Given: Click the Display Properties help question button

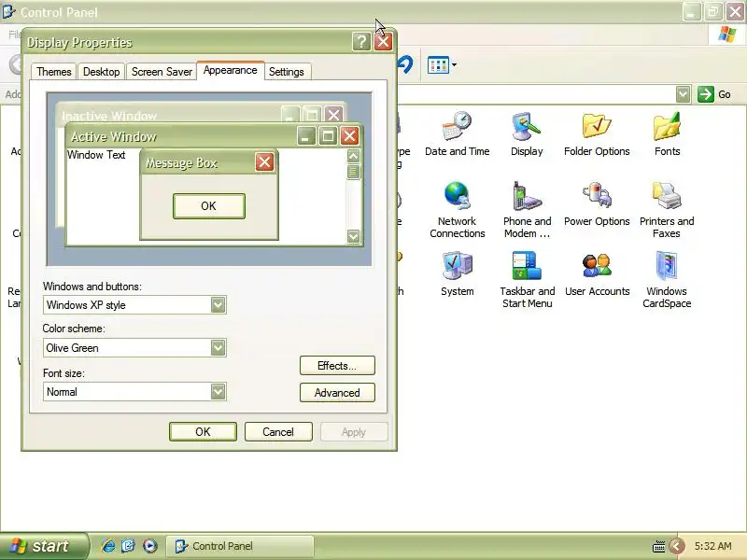Looking at the screenshot, I should click(x=361, y=42).
